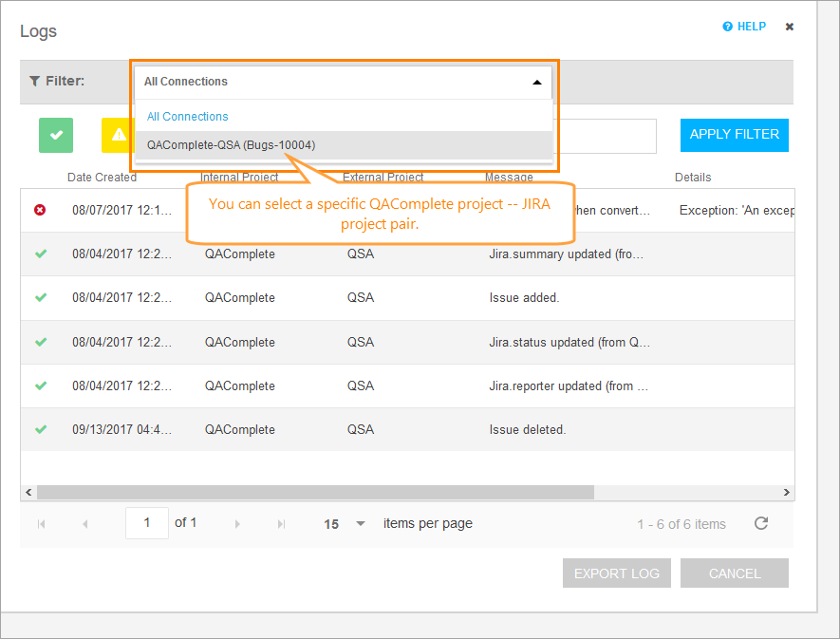Go to the previous page of logs
This screenshot has width=840, height=639.
click(x=86, y=523)
